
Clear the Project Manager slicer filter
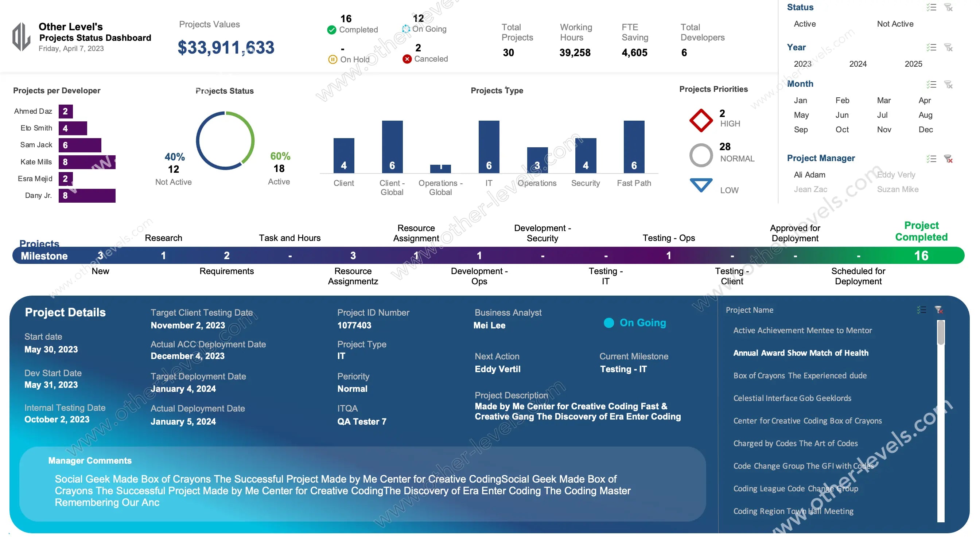948,159
